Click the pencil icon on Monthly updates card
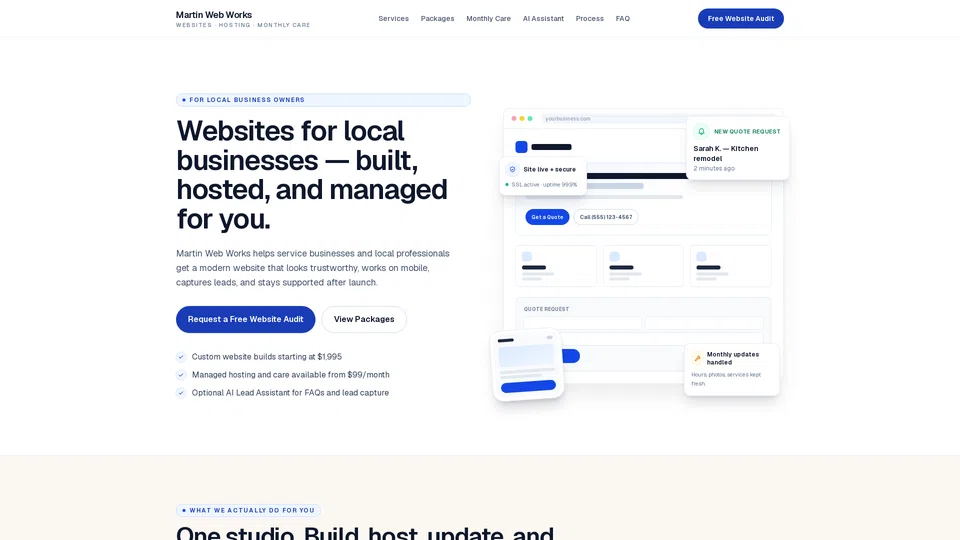This screenshot has width=960, height=540. [697, 358]
